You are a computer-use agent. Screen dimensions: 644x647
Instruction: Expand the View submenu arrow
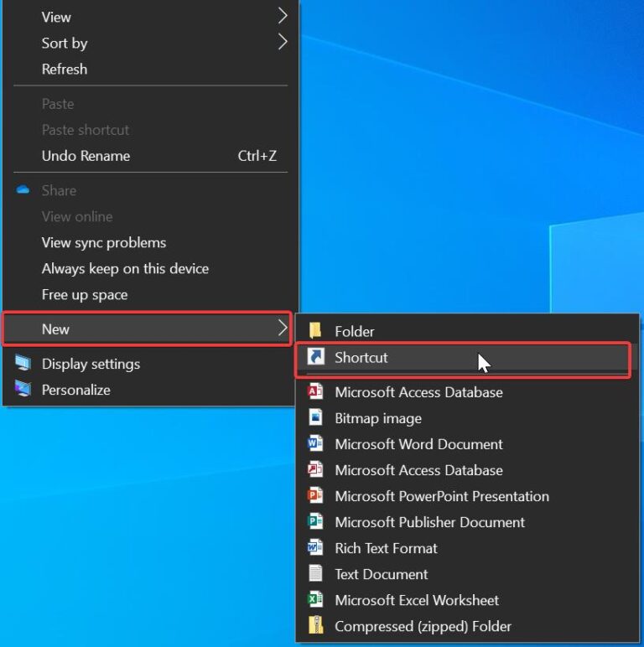pyautogui.click(x=283, y=17)
